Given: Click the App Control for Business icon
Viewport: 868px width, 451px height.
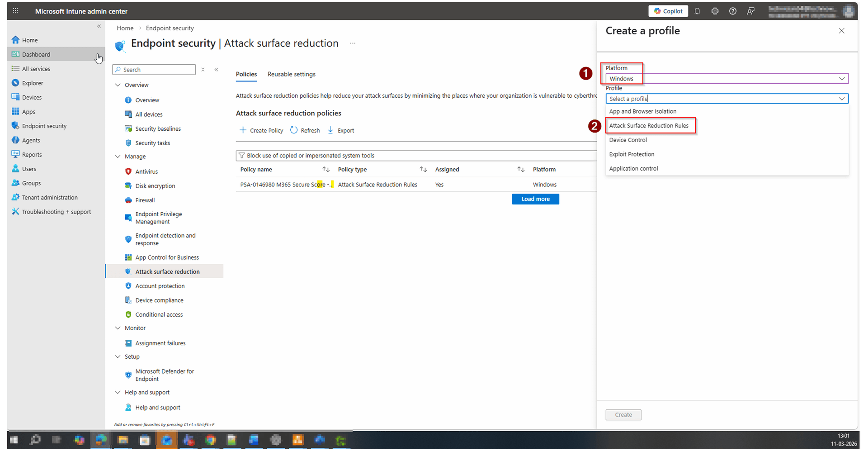Looking at the screenshot, I should (x=128, y=257).
